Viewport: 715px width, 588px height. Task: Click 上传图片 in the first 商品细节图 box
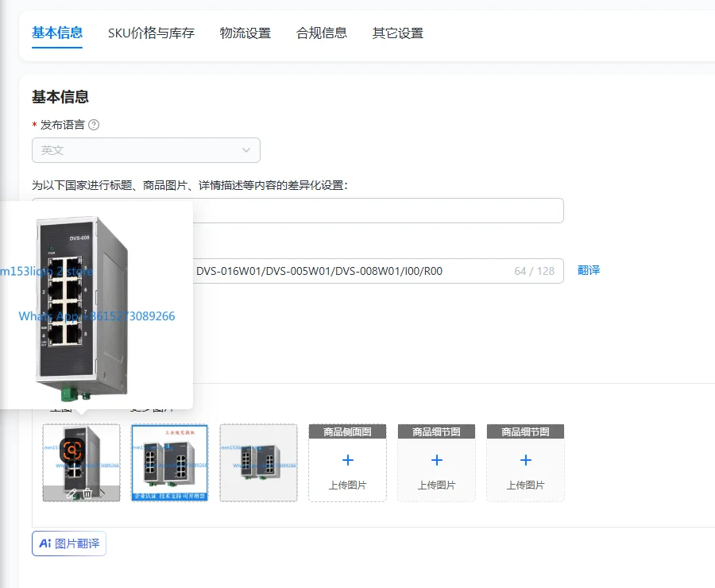[436, 485]
